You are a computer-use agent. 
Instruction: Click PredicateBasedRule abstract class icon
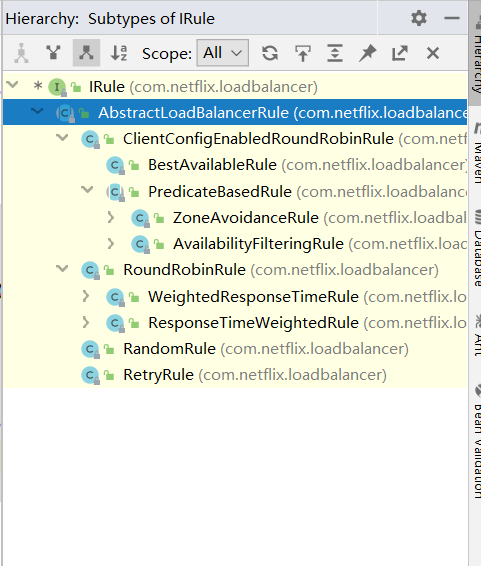115,192
